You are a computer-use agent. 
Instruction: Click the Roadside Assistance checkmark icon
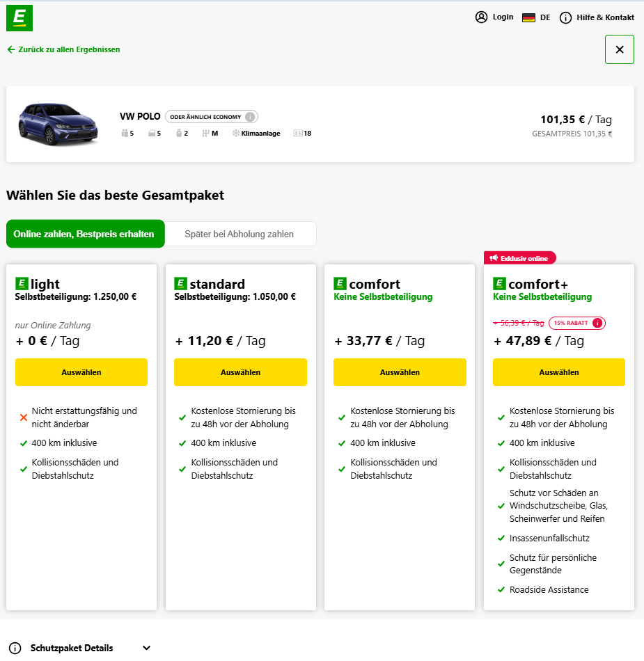click(501, 589)
